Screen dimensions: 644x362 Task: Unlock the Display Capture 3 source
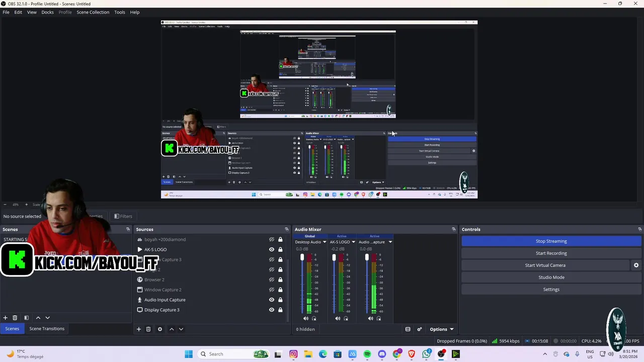tap(280, 310)
